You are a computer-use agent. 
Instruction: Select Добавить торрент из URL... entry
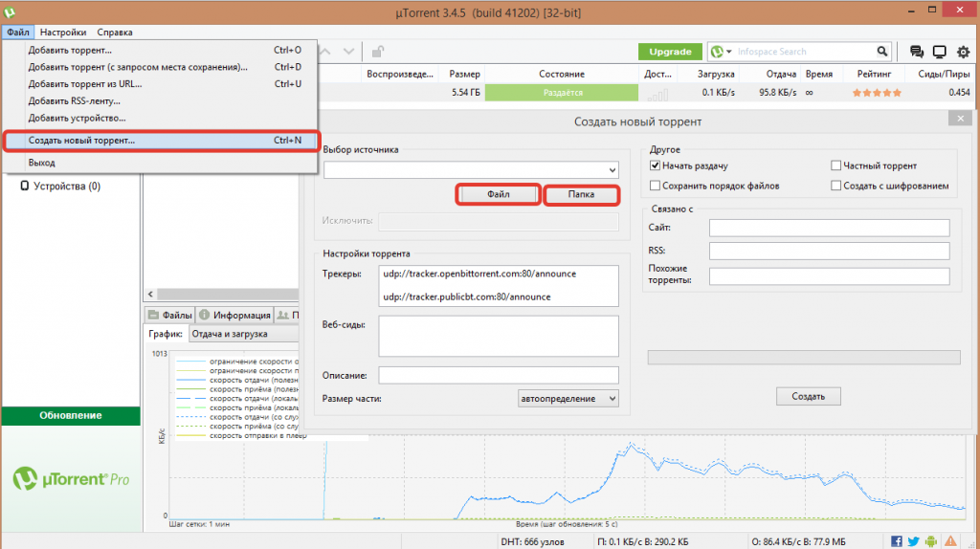161,84
